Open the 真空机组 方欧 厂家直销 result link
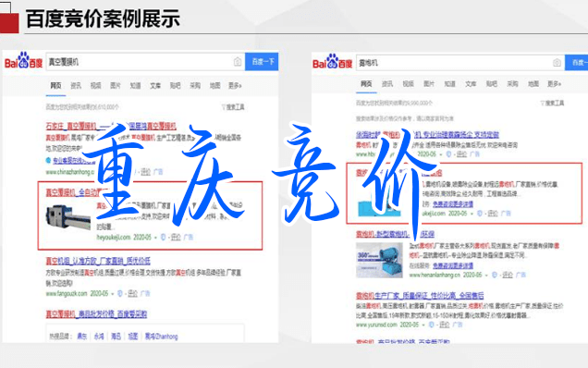Viewport: 588px width, 368px height. pyautogui.click(x=98, y=261)
